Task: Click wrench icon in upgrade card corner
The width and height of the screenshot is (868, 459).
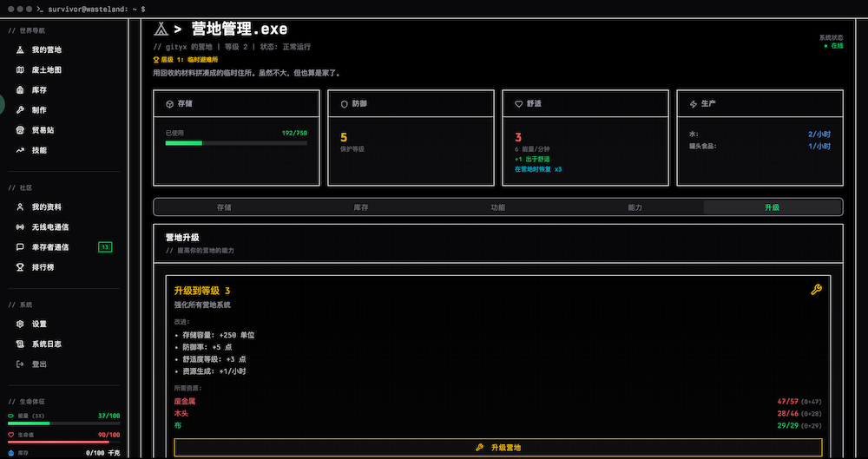Action: (816, 290)
